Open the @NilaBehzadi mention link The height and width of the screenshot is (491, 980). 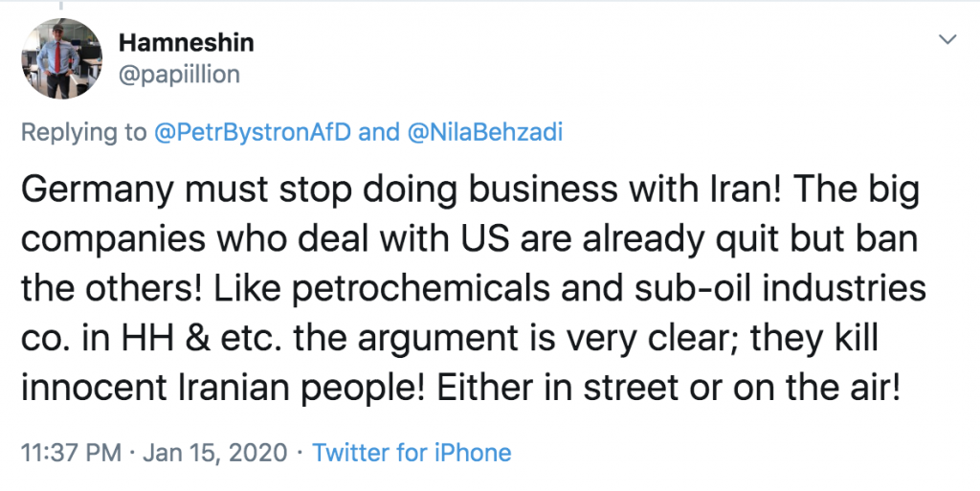point(484,132)
